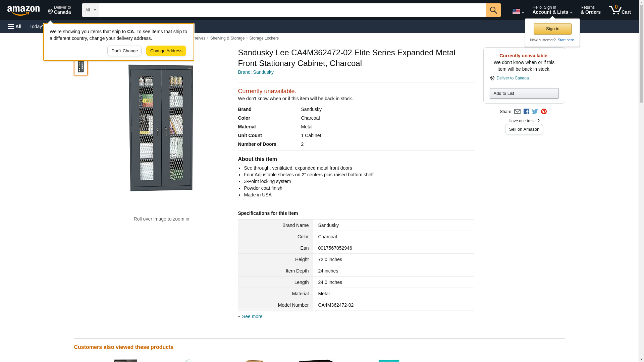This screenshot has height=362, width=644.
Task: Open search category All dropdown
Action: (x=90, y=10)
